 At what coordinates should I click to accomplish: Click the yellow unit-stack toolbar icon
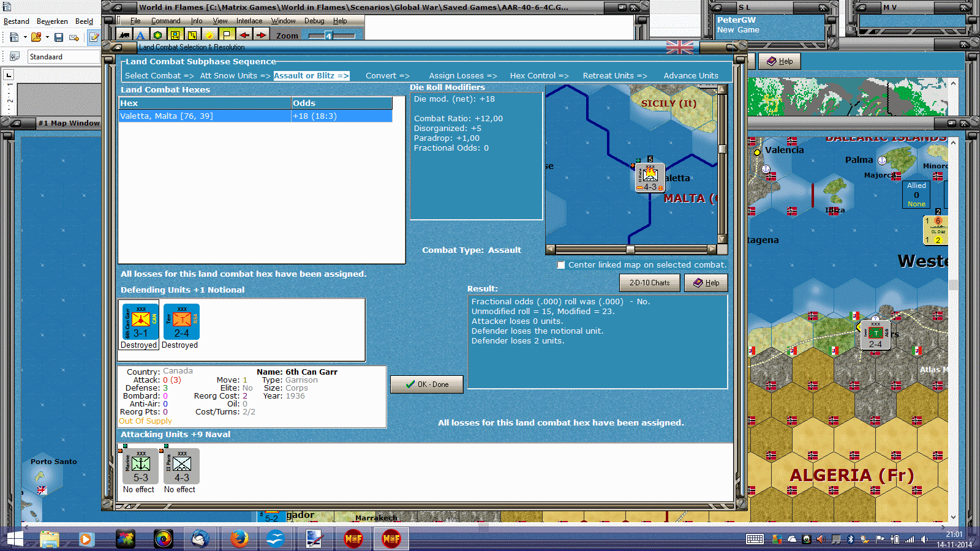(175, 36)
